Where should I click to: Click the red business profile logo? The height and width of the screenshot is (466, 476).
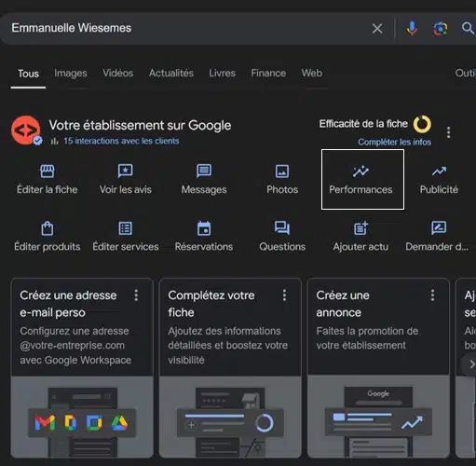click(x=26, y=130)
